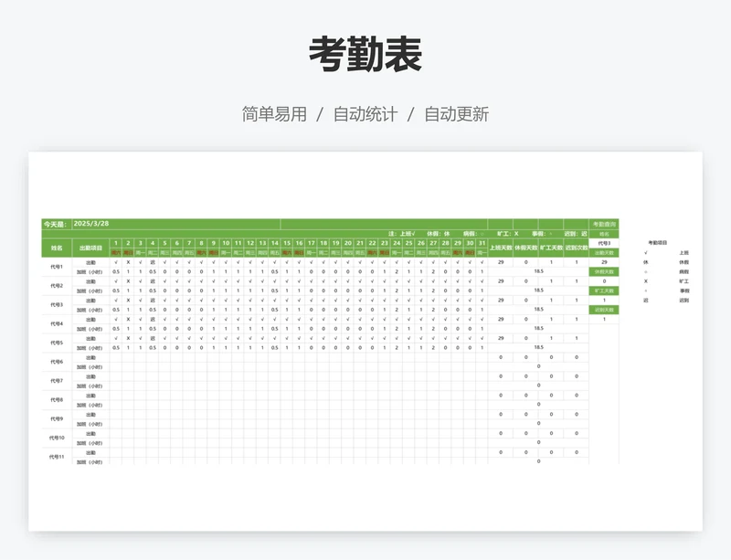
Task: Select the 代号1 name cell
Action: (57, 267)
